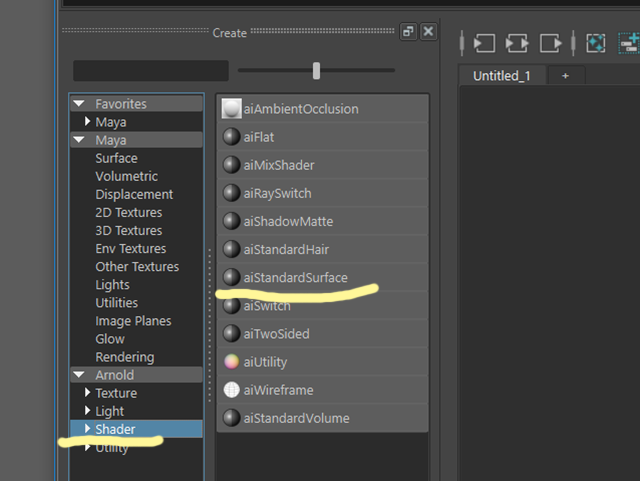Open the Volumetric category
640x481 pixels.
[x=127, y=176]
